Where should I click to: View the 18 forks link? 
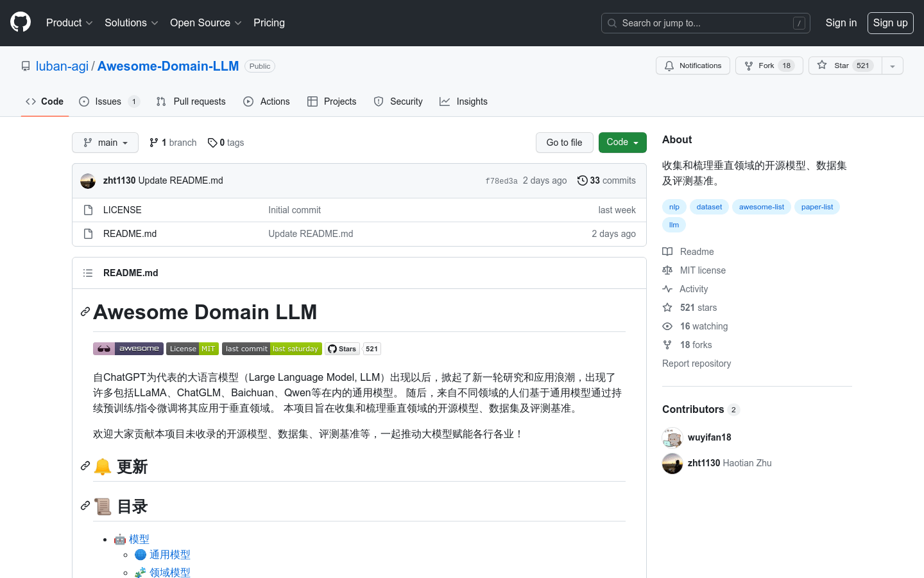pyautogui.click(x=687, y=345)
